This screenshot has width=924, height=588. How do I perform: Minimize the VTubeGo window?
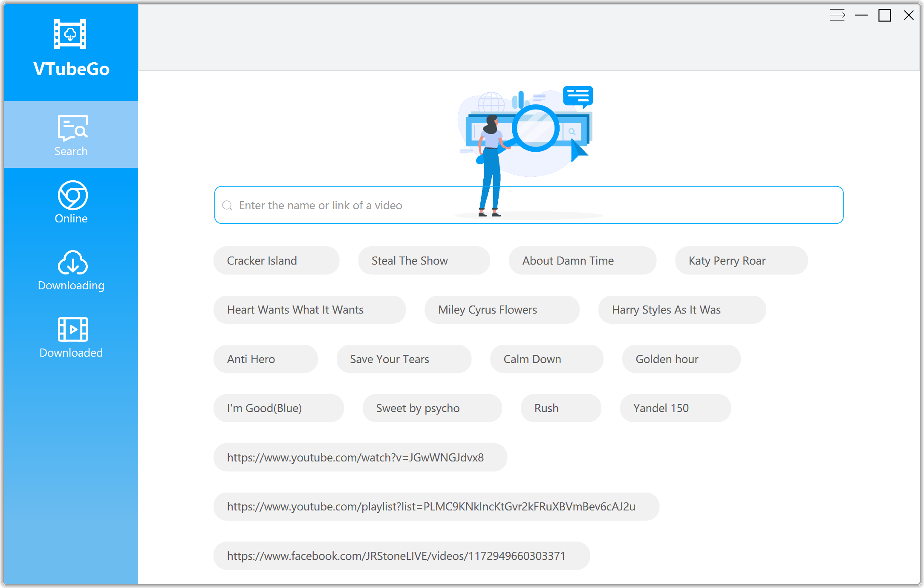861,15
